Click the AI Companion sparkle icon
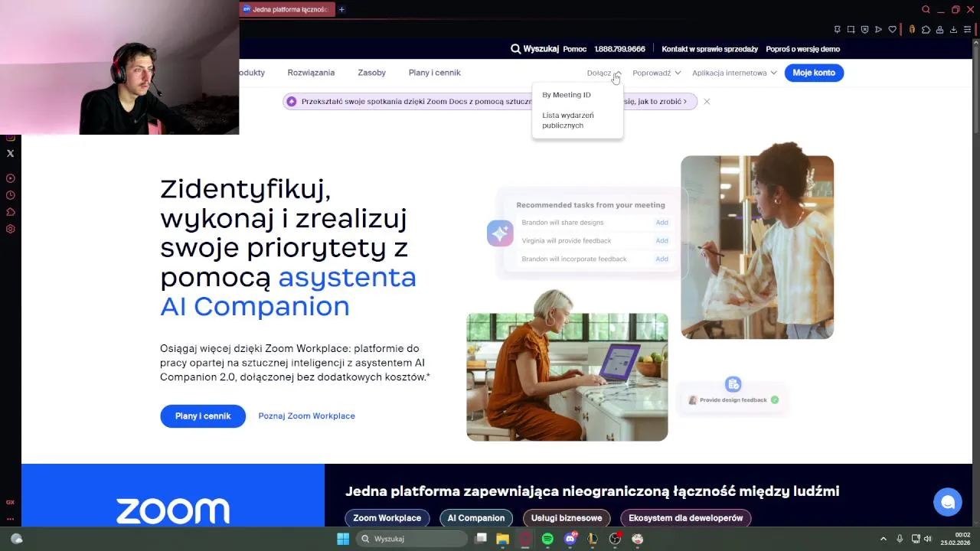 [500, 233]
